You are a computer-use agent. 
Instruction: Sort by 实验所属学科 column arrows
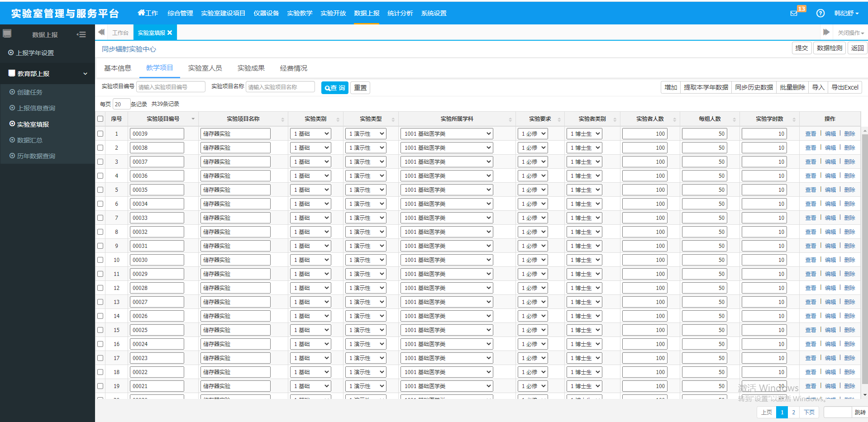click(510, 119)
